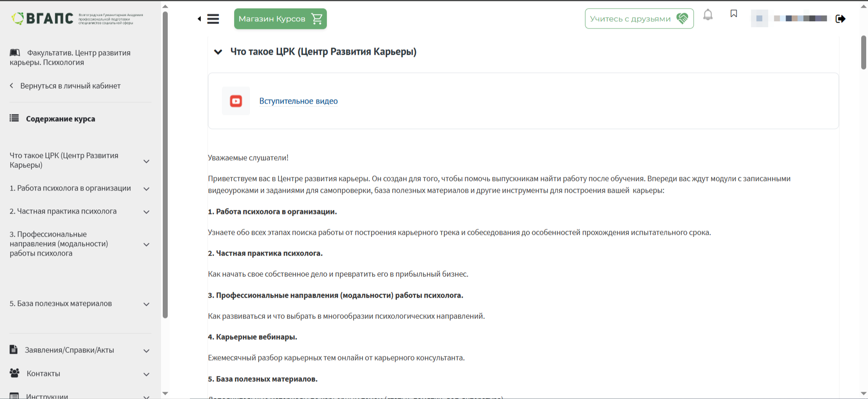
Task: Click the logout arrow icon
Action: click(x=840, y=19)
